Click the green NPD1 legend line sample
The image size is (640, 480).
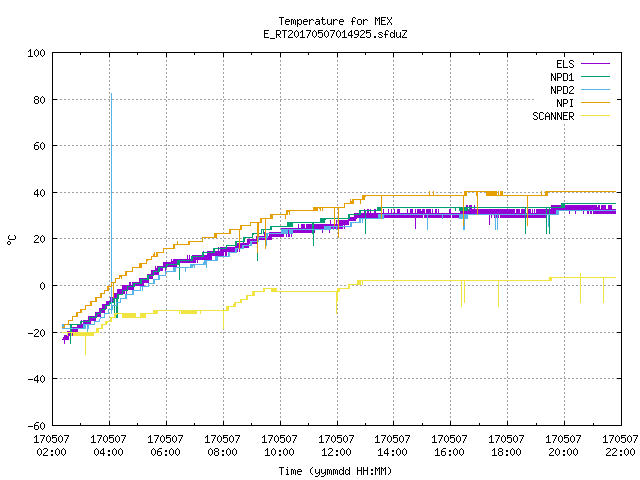pos(596,77)
